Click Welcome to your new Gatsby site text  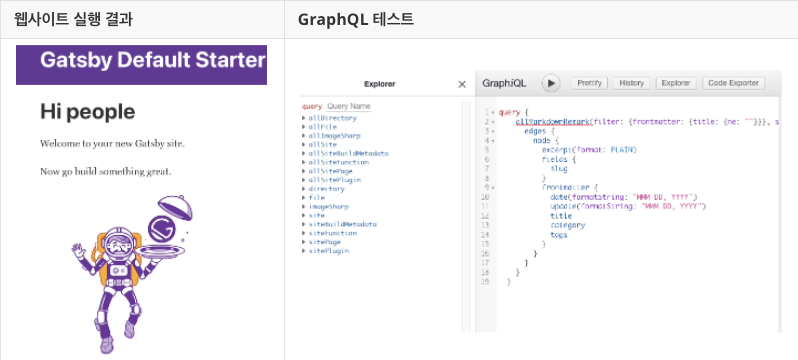click(x=112, y=144)
